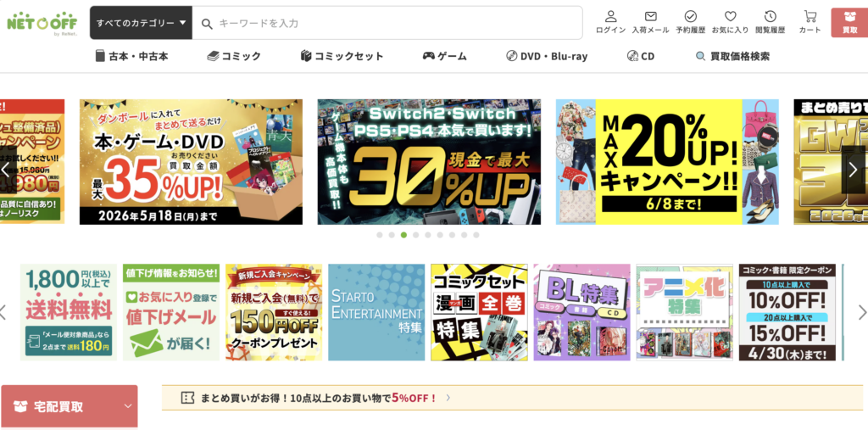Image resolution: width=868 pixels, height=430 pixels.
Task: Select the sixth carousel pagination dot
Action: 440,235
